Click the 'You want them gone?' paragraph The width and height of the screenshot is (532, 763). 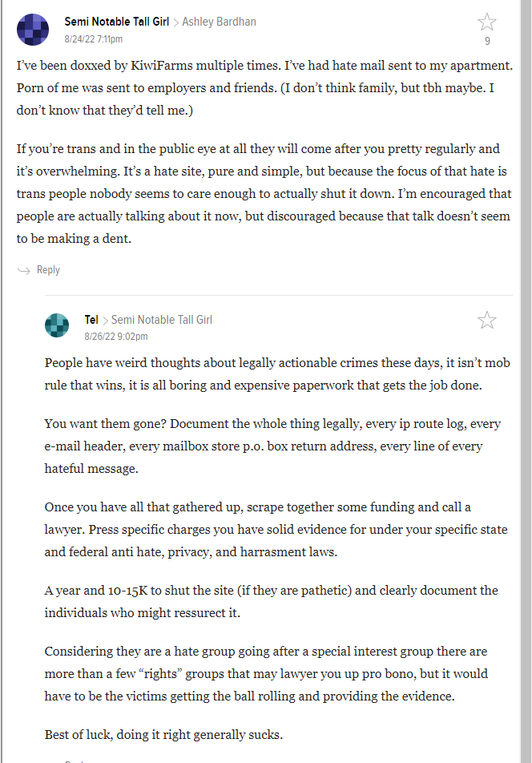(x=272, y=446)
